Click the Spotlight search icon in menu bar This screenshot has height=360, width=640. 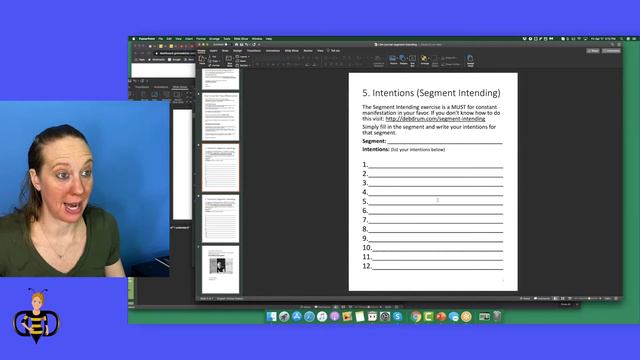tap(622, 39)
